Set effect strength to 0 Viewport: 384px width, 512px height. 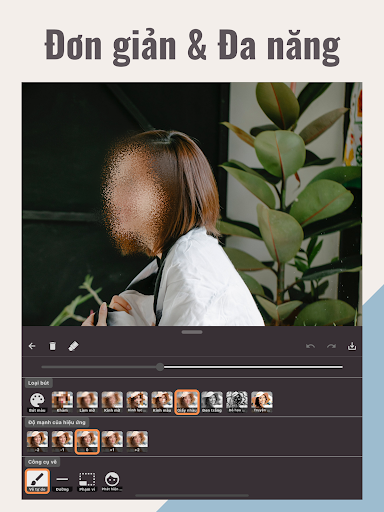(x=87, y=441)
